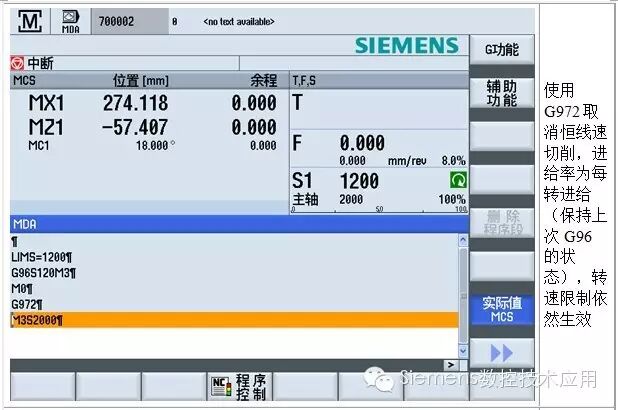Click the Machine mode M icon
The image size is (618, 410).
[30, 21]
